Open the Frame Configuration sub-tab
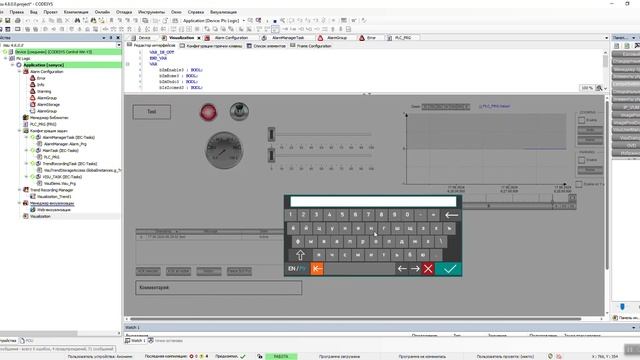 click(311, 46)
